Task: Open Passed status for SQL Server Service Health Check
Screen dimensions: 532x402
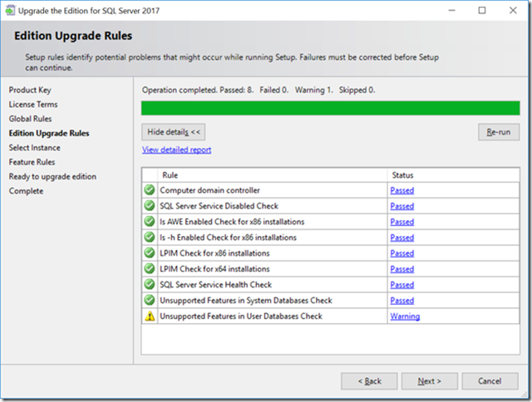Action: tap(402, 285)
